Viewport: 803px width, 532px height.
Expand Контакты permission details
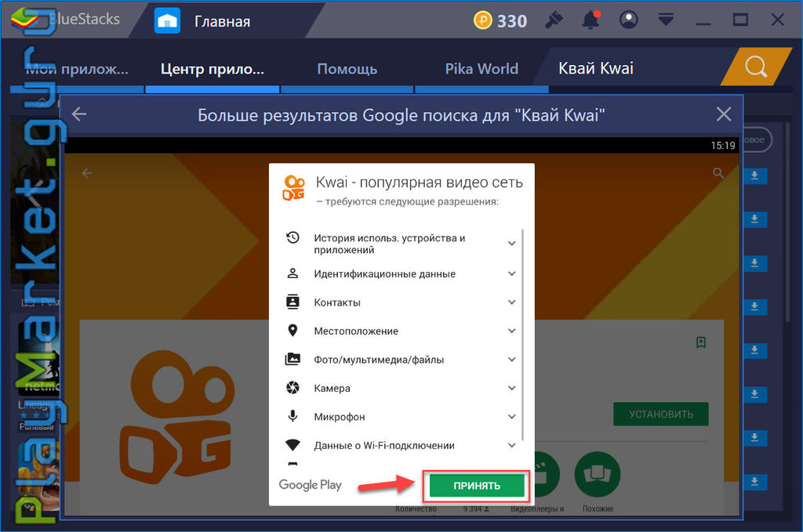point(511,302)
